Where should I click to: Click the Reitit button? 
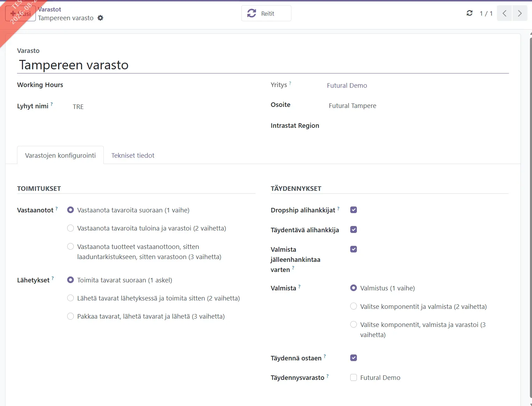pyautogui.click(x=266, y=13)
